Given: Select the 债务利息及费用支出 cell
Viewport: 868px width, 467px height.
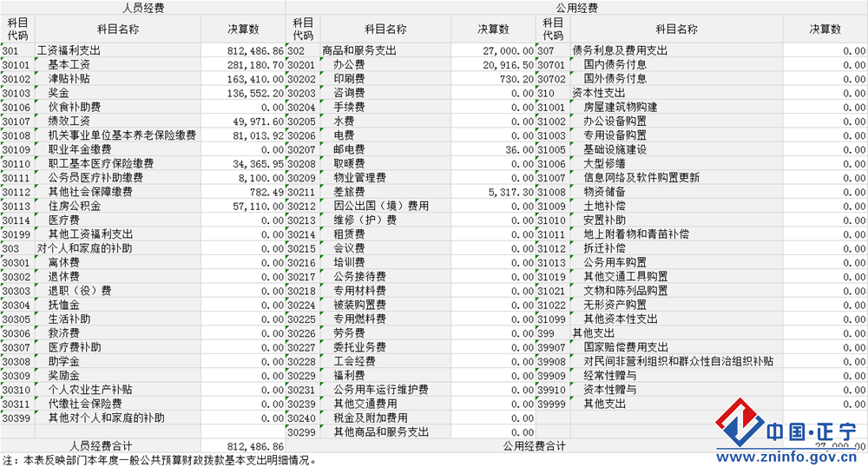Looking at the screenshot, I should pos(619,50).
